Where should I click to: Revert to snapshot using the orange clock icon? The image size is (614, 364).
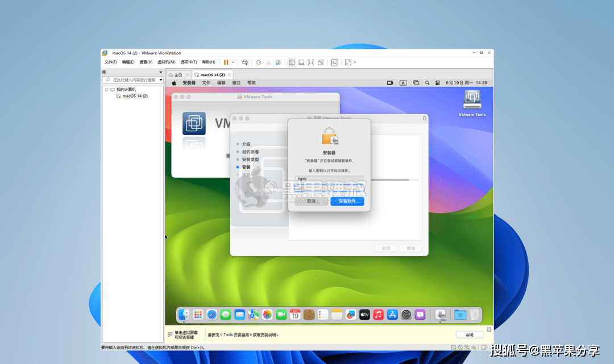(x=268, y=62)
